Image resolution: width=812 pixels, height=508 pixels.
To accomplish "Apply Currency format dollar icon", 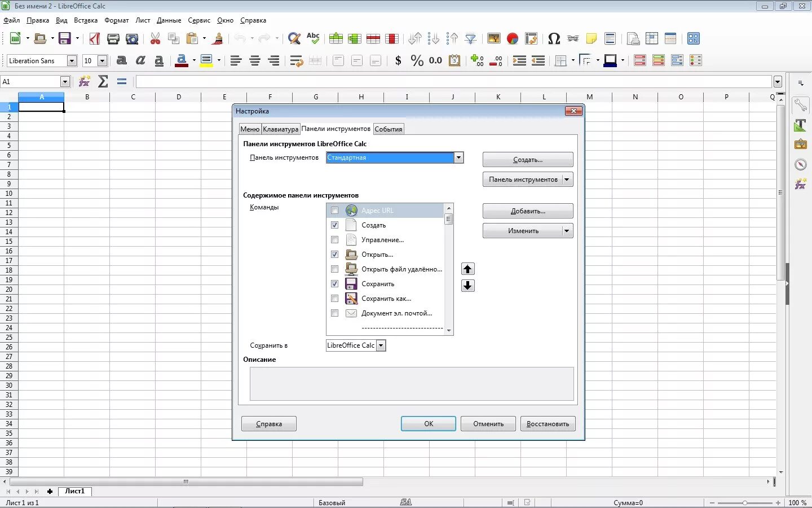I will [398, 60].
